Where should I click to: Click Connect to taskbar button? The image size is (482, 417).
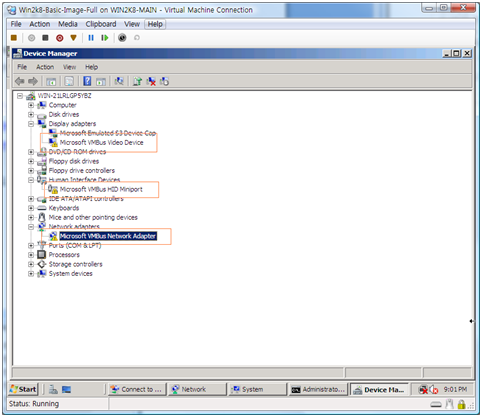click(137, 389)
